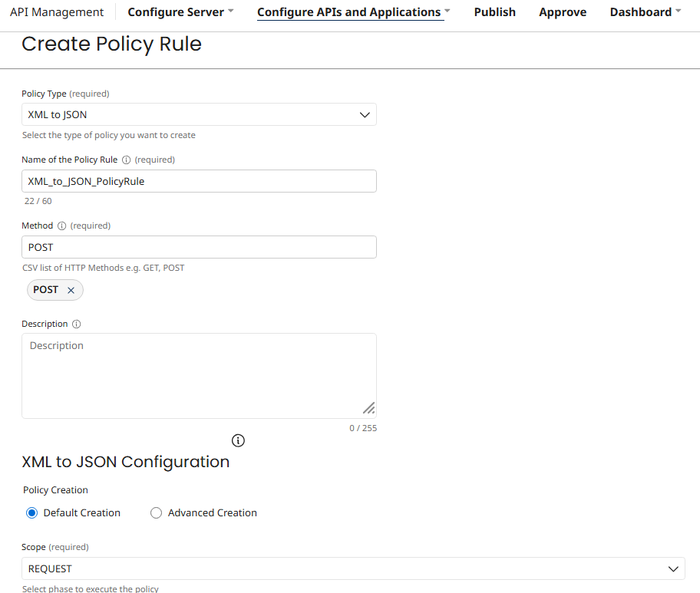Image resolution: width=700 pixels, height=593 pixels.
Task: Click info icon next to Method label
Action: pyautogui.click(x=62, y=226)
